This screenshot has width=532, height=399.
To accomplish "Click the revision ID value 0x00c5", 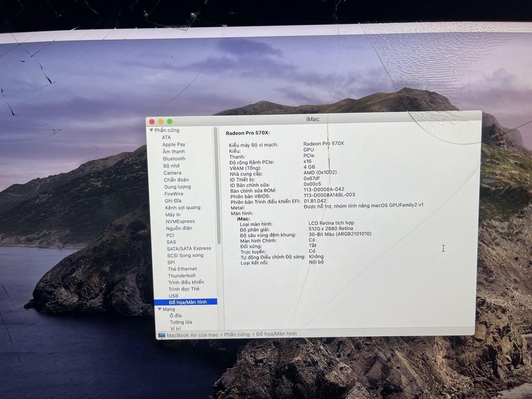I will tap(312, 184).
